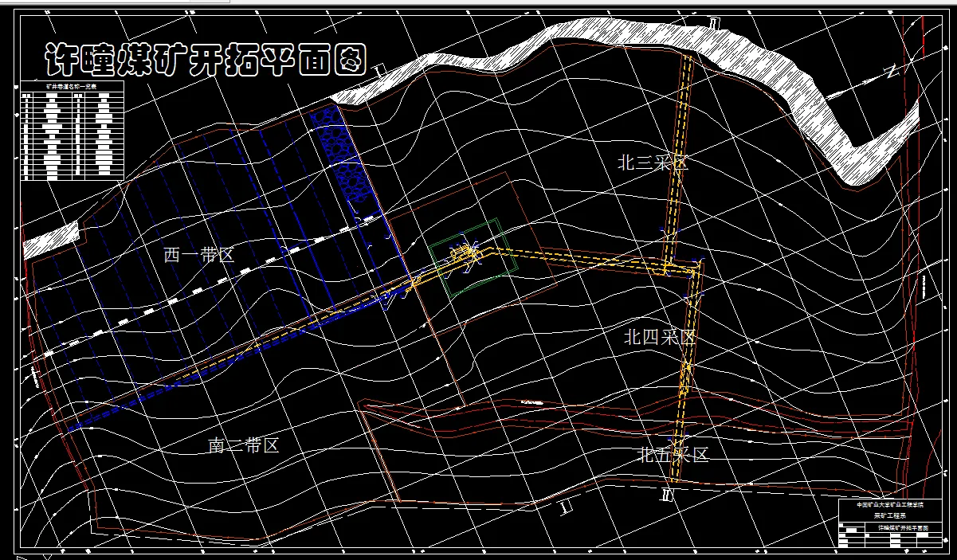Click the 北四采区 label
Image resolution: width=957 pixels, height=560 pixels.
(660, 337)
